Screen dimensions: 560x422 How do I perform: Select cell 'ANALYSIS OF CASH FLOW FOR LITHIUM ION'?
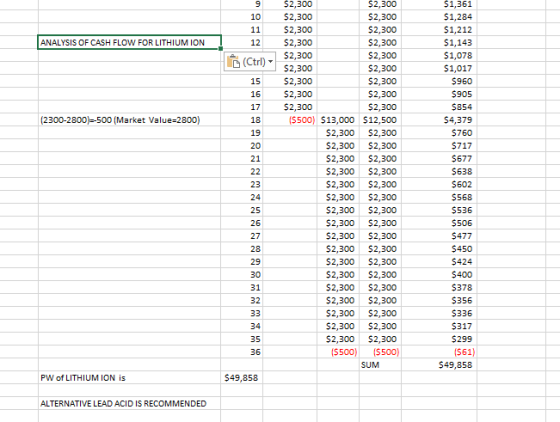pos(129,42)
